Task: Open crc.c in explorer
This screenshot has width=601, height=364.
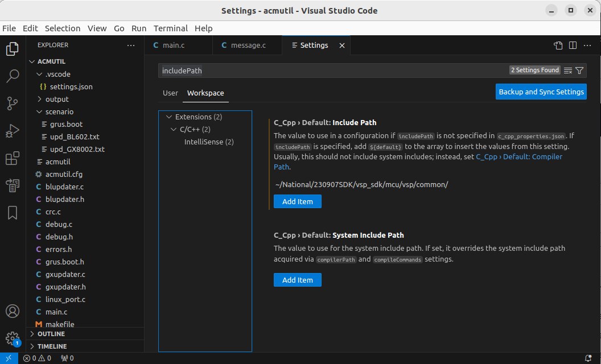Action: tap(53, 212)
